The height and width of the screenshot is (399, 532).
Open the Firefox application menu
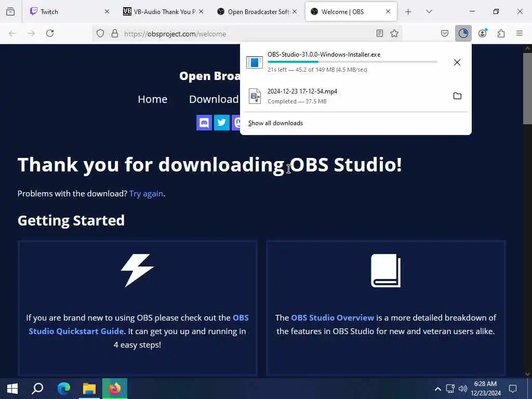coord(520,33)
